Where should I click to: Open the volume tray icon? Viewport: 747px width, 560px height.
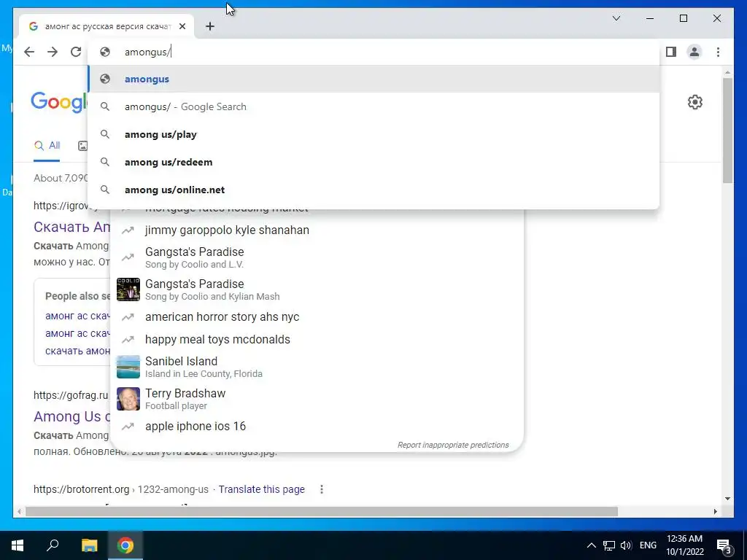point(626,545)
